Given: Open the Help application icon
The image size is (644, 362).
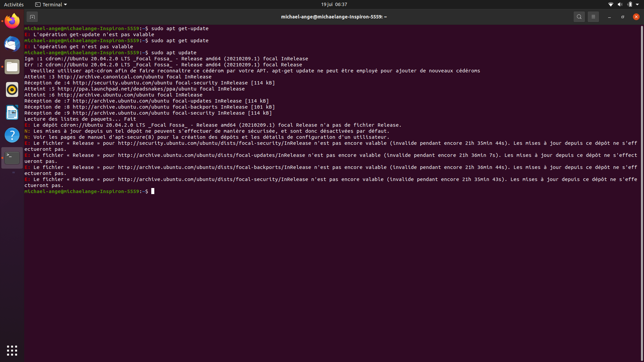Looking at the screenshot, I should pos(12,135).
